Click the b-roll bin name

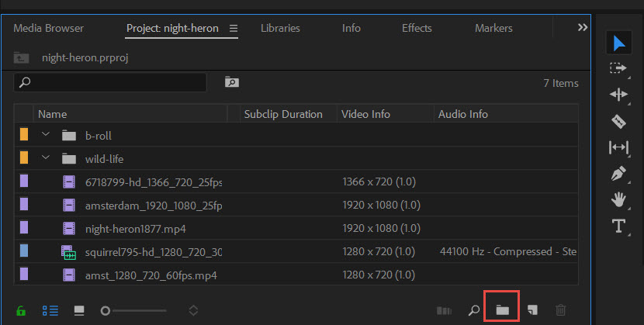(x=99, y=136)
